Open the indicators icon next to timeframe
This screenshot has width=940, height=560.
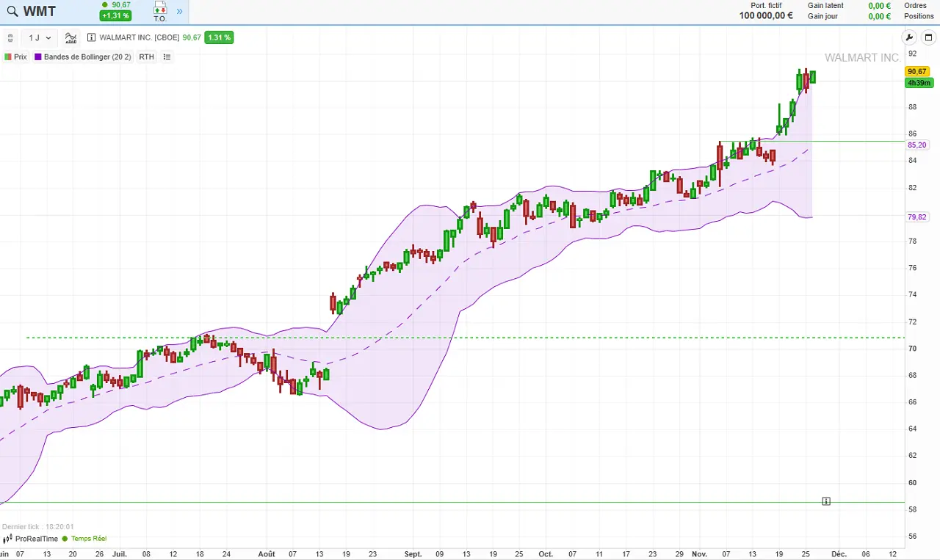click(x=70, y=37)
